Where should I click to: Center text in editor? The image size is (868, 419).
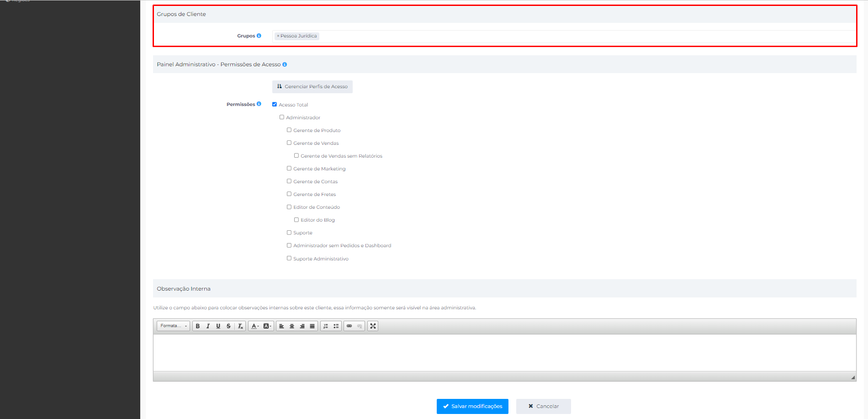292,326
